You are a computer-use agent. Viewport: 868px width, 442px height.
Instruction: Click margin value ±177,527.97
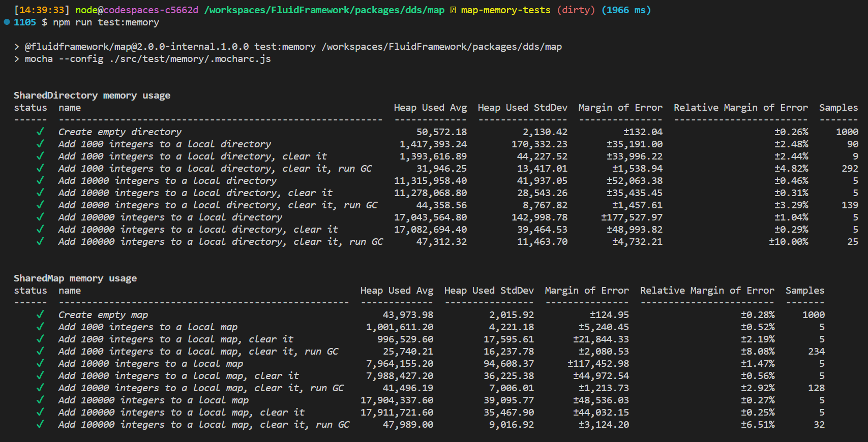pos(632,217)
